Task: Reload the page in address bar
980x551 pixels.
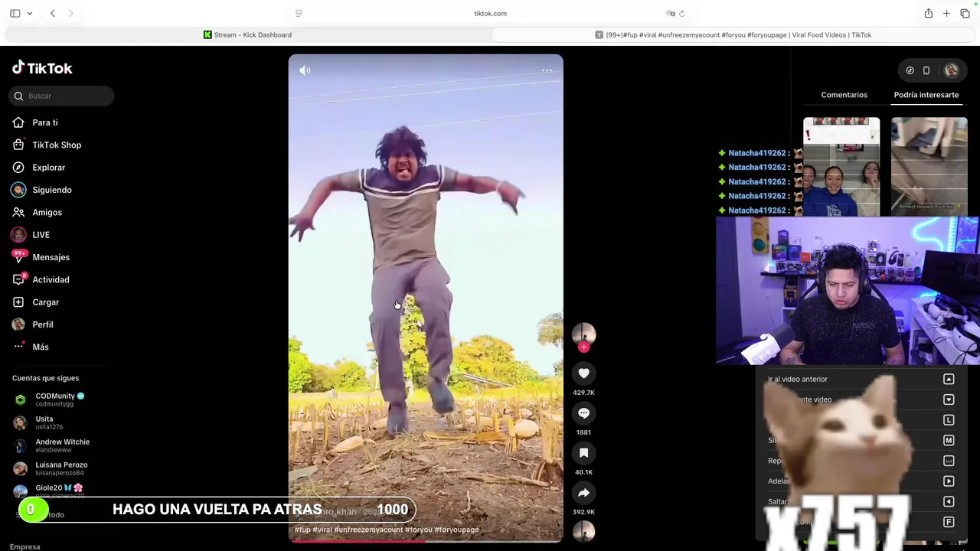Action: pos(682,13)
